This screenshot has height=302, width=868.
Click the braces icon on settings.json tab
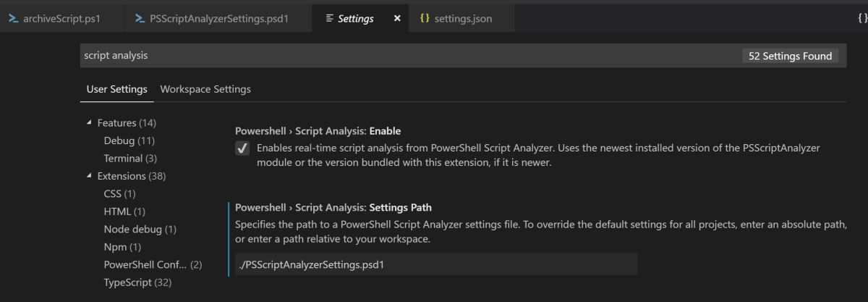coord(425,19)
